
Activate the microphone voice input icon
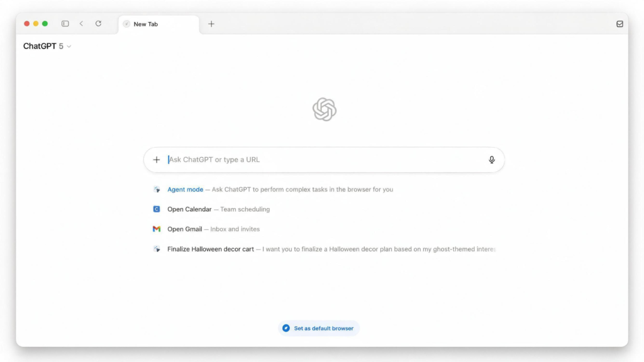pos(492,160)
